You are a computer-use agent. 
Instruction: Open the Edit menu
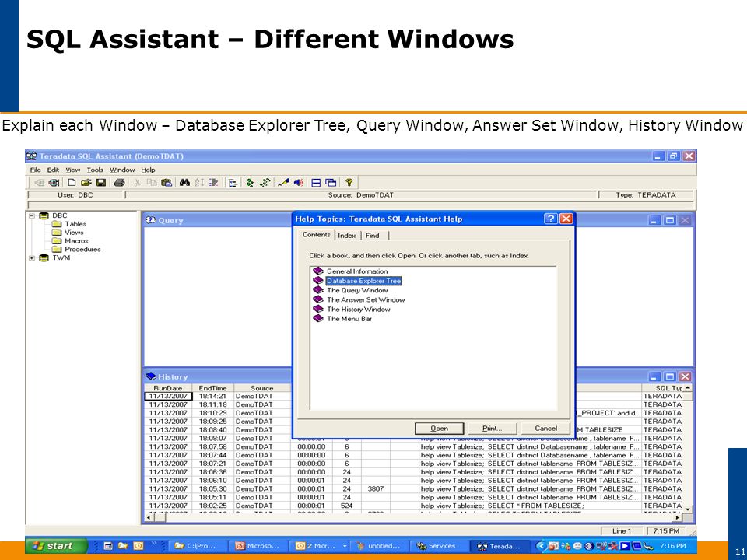coord(53,170)
